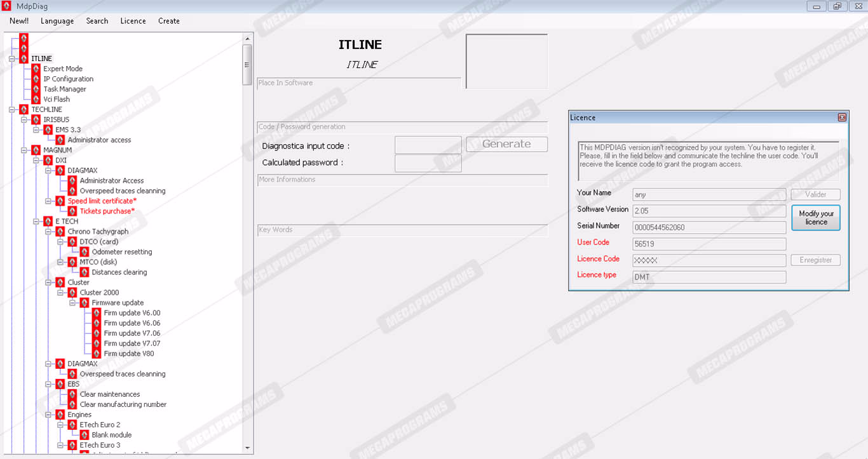Click the Calculated password field
868x459 pixels.
[x=428, y=163]
